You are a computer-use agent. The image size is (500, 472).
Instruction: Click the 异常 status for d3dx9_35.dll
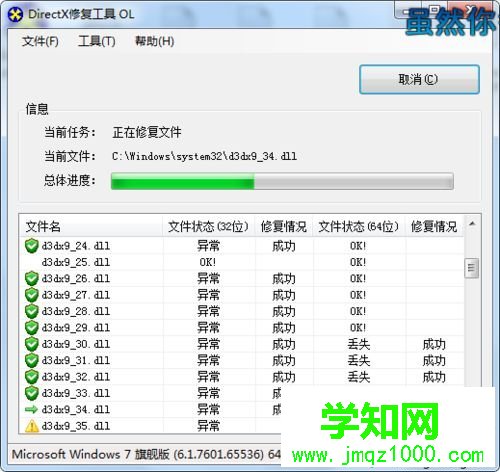point(208,426)
